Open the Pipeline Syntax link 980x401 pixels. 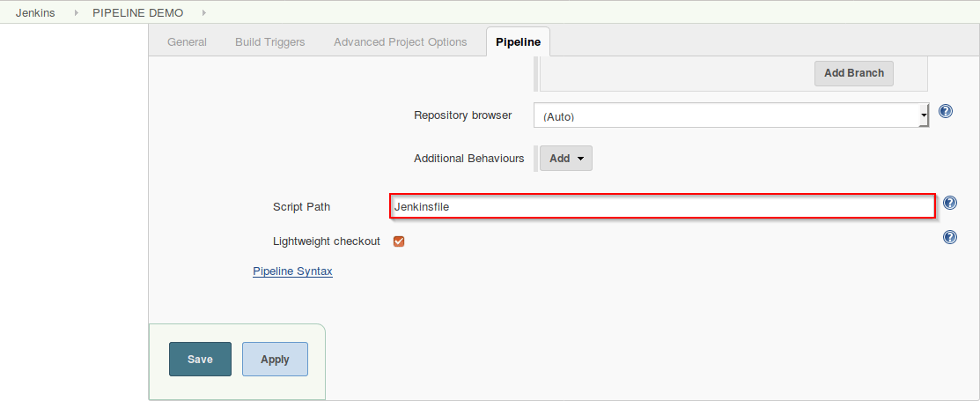tap(292, 271)
